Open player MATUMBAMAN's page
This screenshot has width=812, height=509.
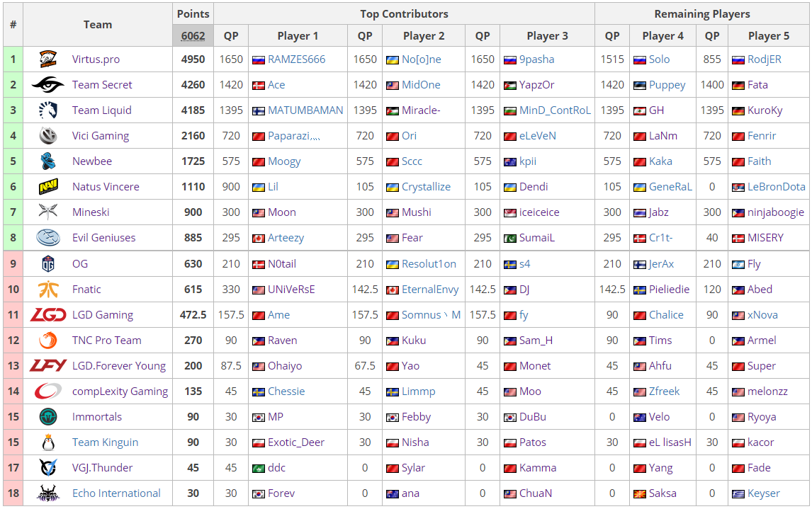[305, 110]
